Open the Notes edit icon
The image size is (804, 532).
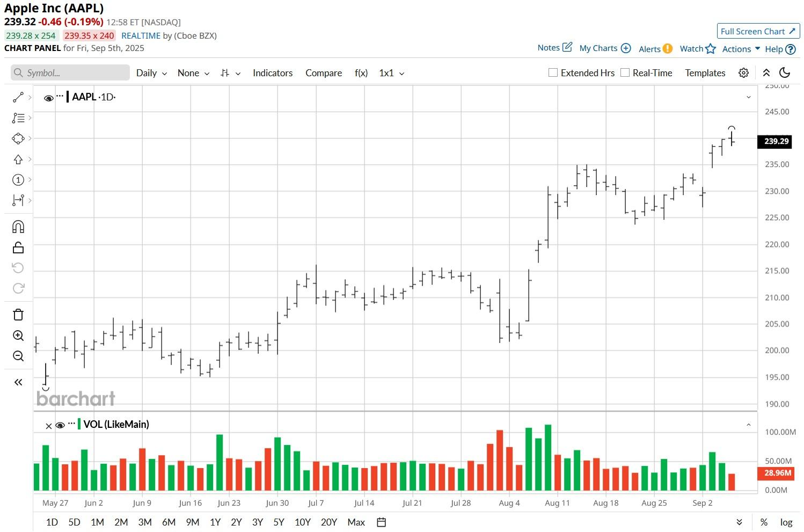click(567, 47)
